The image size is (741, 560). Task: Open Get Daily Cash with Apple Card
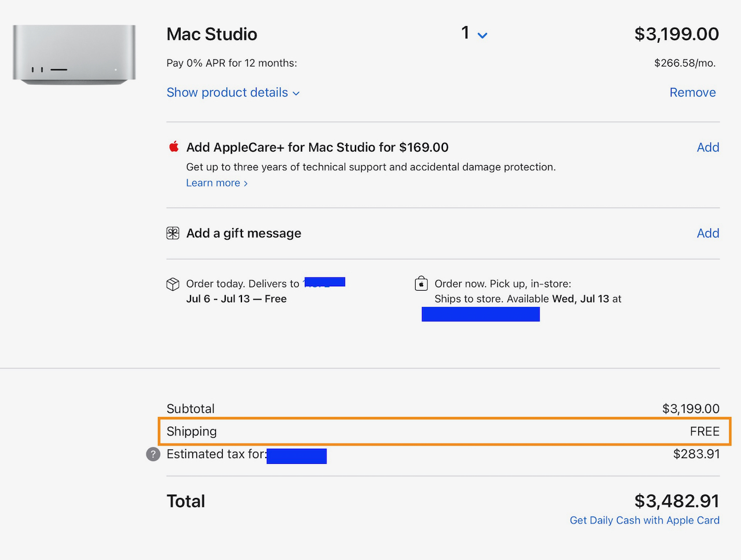(x=644, y=520)
